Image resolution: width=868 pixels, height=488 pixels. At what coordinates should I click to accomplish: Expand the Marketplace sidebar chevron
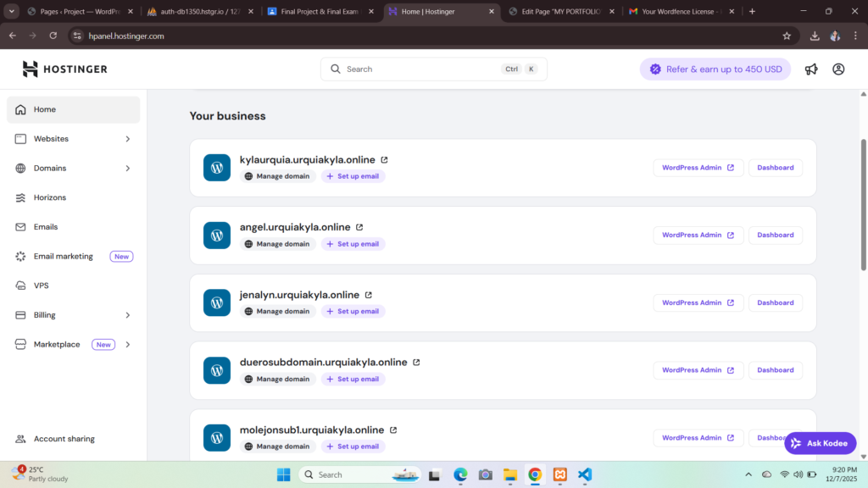(128, 345)
